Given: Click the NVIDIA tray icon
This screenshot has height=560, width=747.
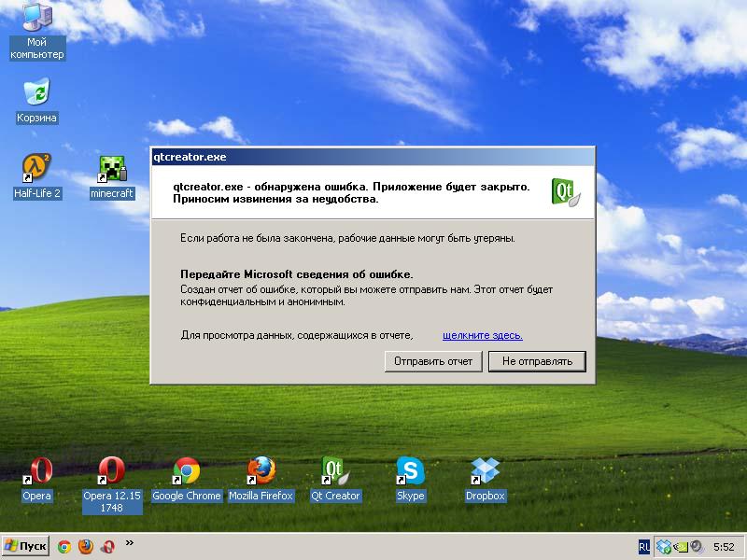Looking at the screenshot, I should click(x=681, y=547).
